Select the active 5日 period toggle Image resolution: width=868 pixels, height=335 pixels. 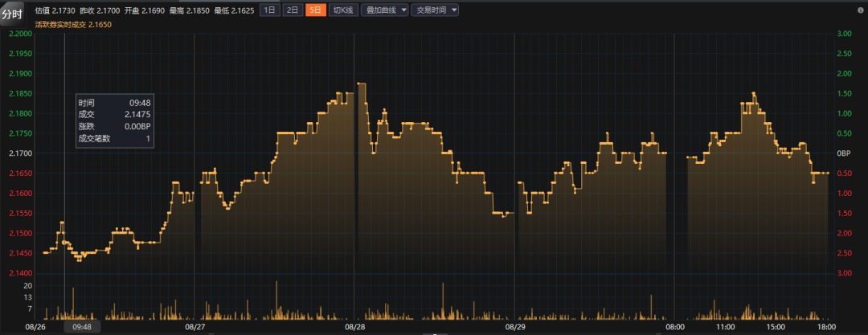(x=317, y=10)
